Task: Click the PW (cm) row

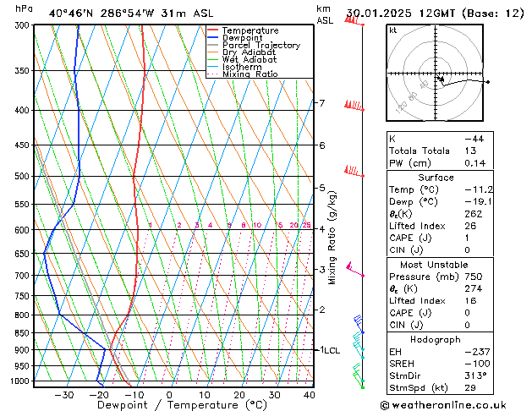Action: point(440,163)
